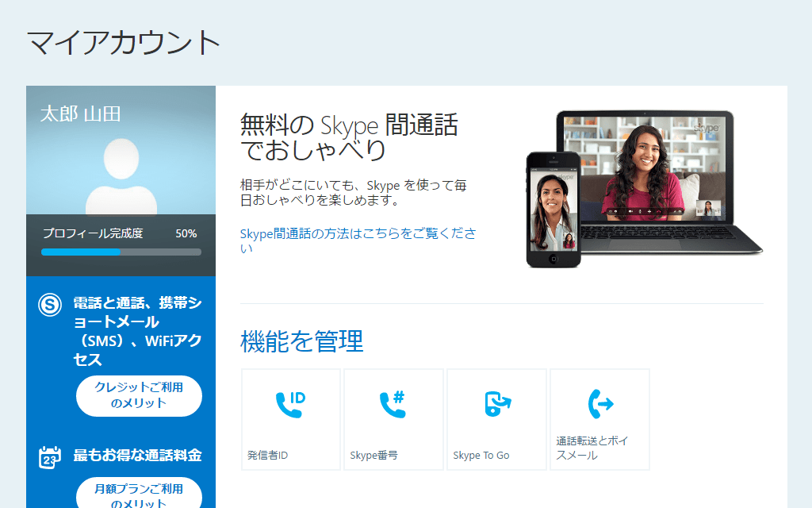
Task: Click the プロフィール完成度 label
Action: [93, 233]
